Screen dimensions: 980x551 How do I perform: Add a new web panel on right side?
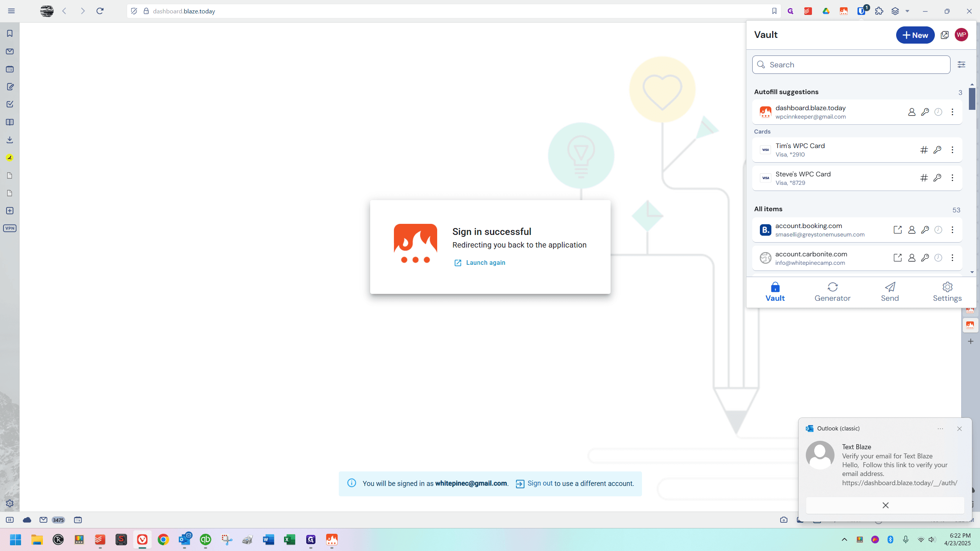click(x=970, y=341)
